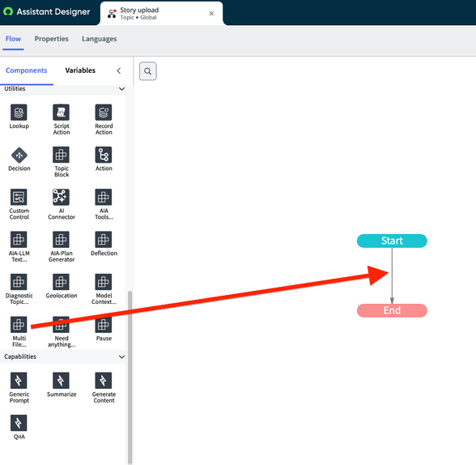
Task: Collapse the Capabilities section chevron
Action: [x=121, y=357]
